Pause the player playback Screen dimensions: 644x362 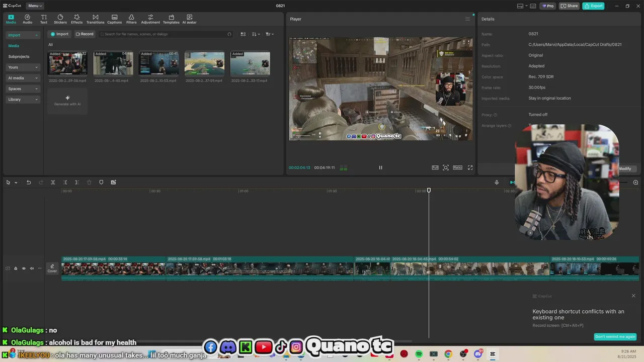tap(380, 167)
